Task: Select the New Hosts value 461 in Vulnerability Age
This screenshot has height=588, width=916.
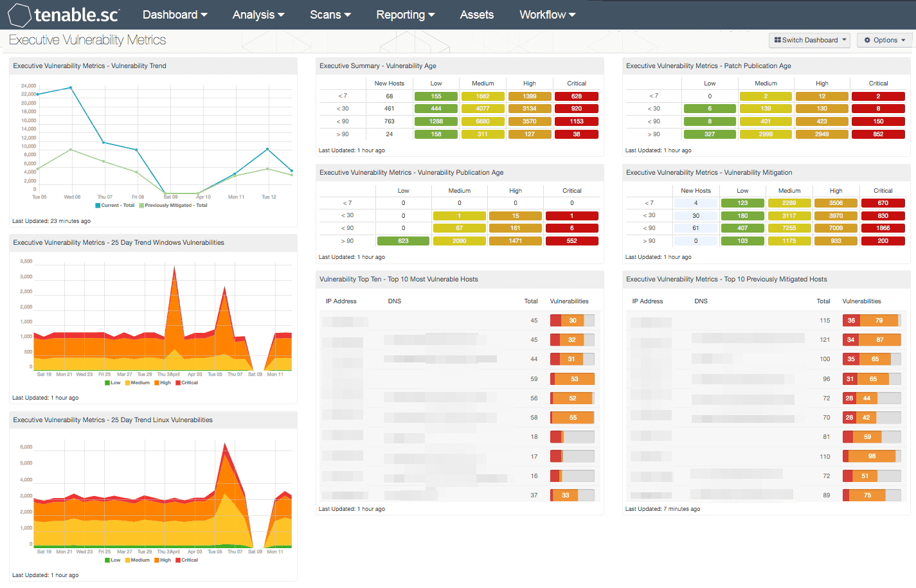Action: 390,109
